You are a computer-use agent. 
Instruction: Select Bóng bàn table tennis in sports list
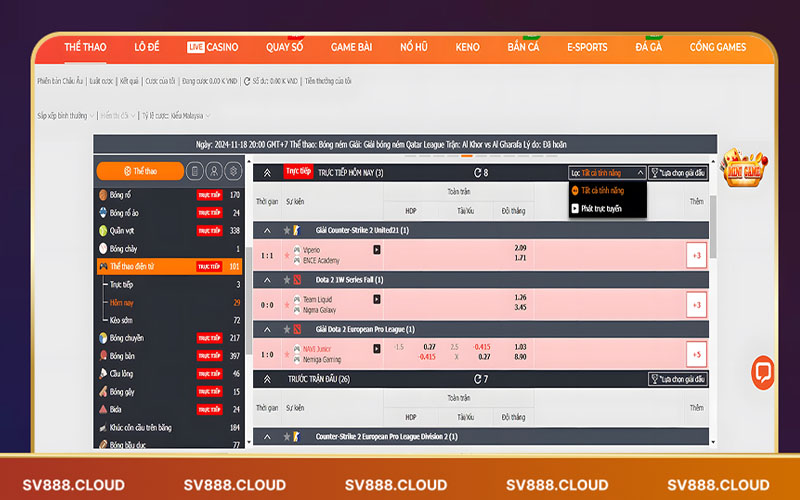[x=169, y=356]
